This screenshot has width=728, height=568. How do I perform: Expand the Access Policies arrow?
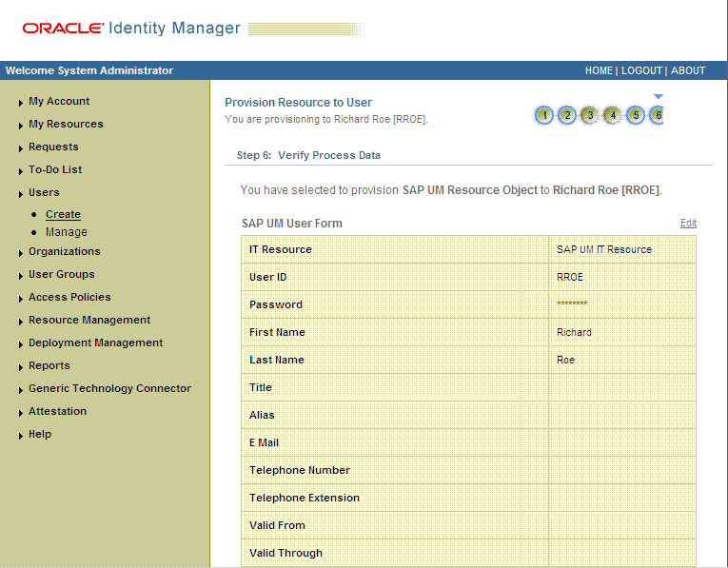click(21, 299)
